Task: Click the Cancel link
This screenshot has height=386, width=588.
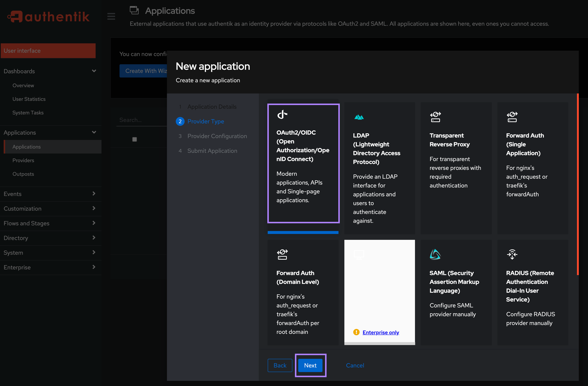Action: coord(355,365)
